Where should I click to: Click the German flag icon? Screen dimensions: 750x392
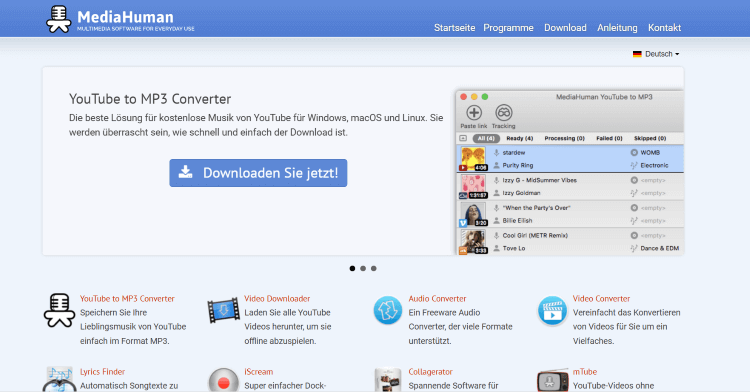click(637, 54)
